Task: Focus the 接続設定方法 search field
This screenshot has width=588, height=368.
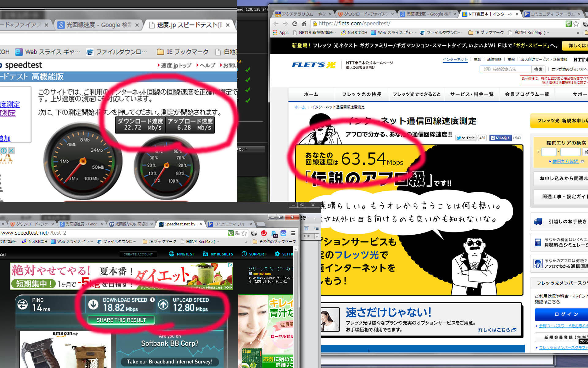Action: pos(506,69)
